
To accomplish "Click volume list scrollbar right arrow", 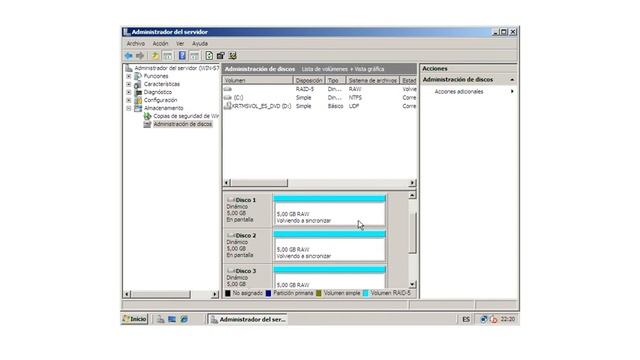I will (412, 182).
